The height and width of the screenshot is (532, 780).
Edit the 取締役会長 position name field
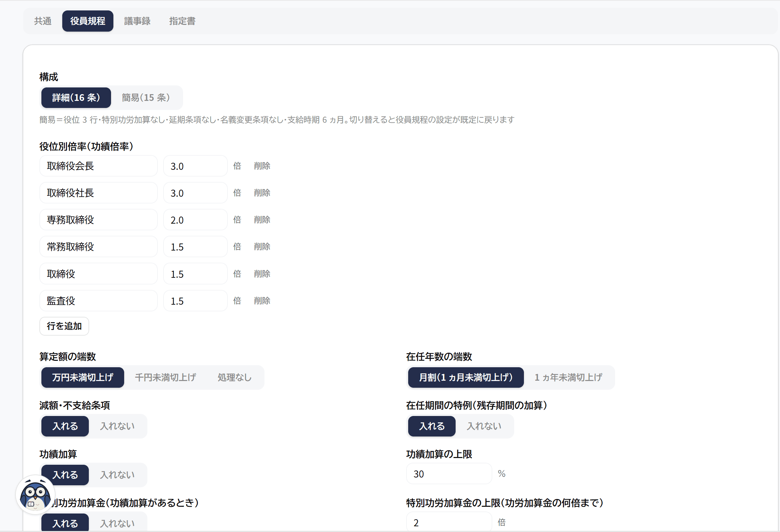pyautogui.click(x=99, y=166)
